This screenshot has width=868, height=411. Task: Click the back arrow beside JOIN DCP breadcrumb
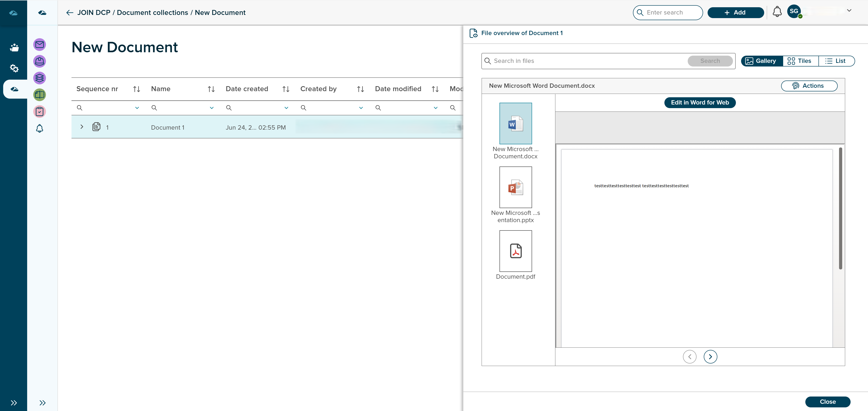click(x=70, y=12)
